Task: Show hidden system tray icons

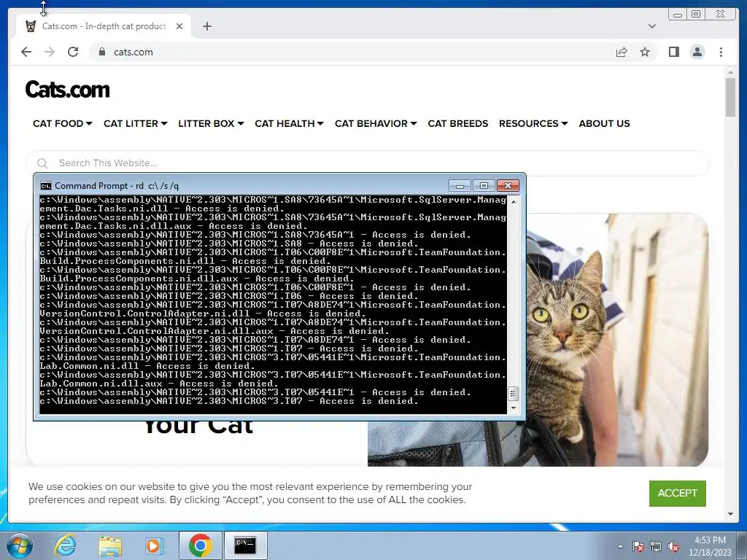Action: [x=620, y=546]
